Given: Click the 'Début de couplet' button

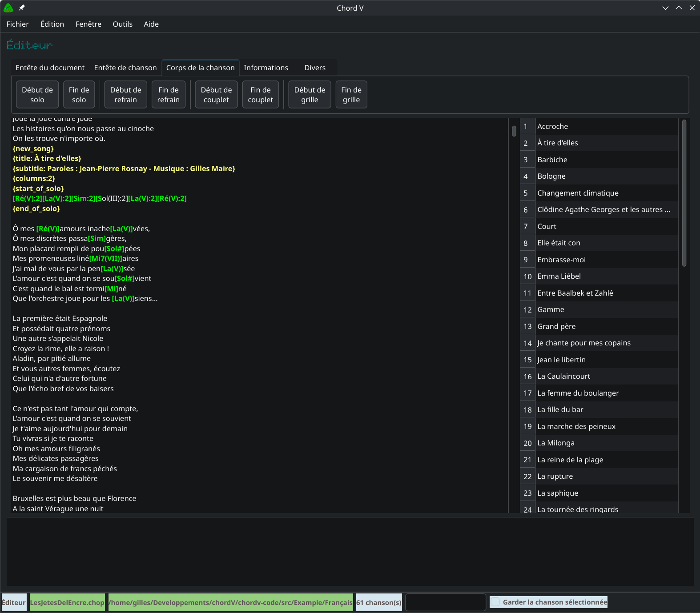Looking at the screenshot, I should pyautogui.click(x=216, y=95).
